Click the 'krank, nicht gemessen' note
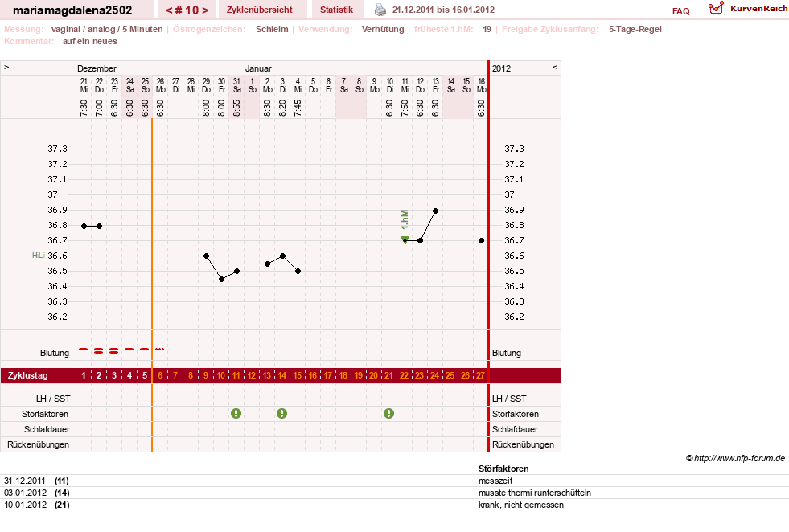This screenshot has width=789, height=532. tap(521, 505)
